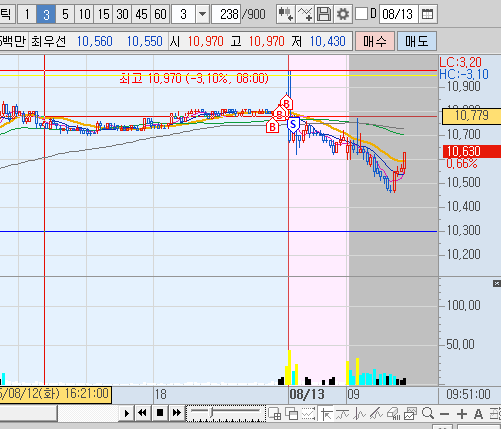Image resolution: width=501 pixels, height=429 pixels.
Task: Click the red current price 10,630 label
Action: (x=471, y=151)
